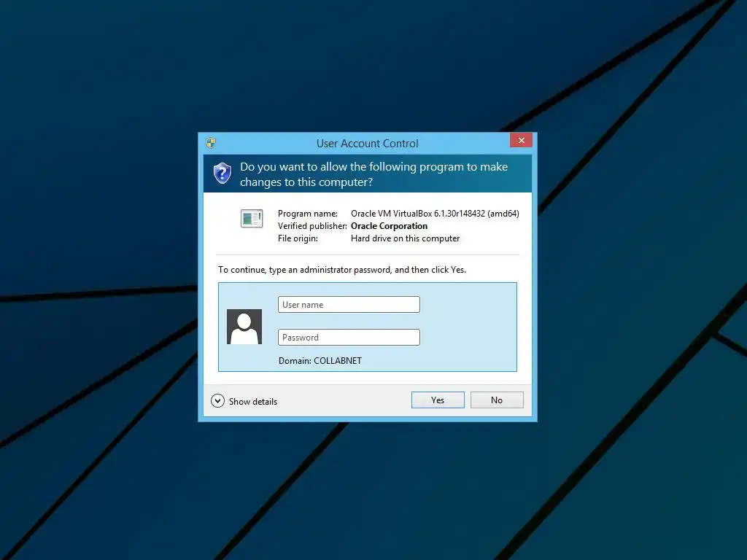Click the Yes button
747x560 pixels.
pos(438,400)
